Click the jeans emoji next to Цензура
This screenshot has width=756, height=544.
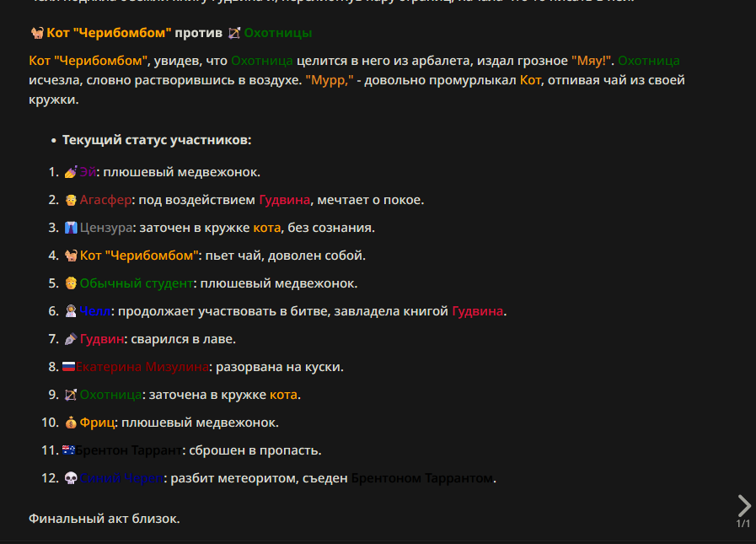[71, 228]
